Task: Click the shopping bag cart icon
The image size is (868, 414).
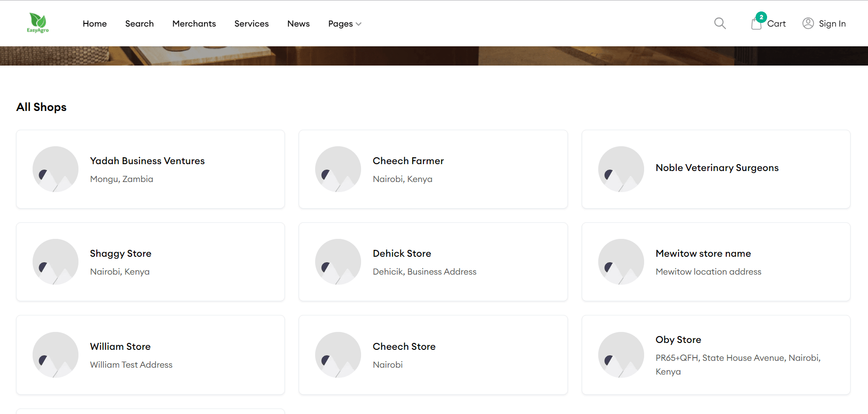Action: coord(756,23)
